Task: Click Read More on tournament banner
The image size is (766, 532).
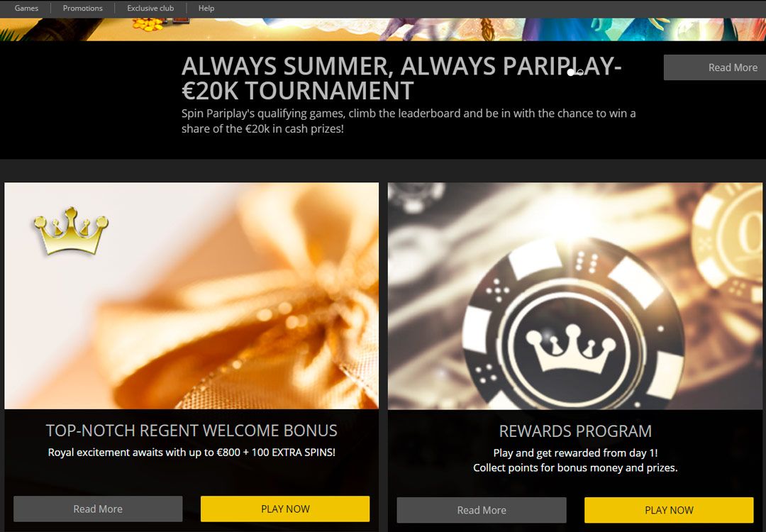Action: point(715,67)
